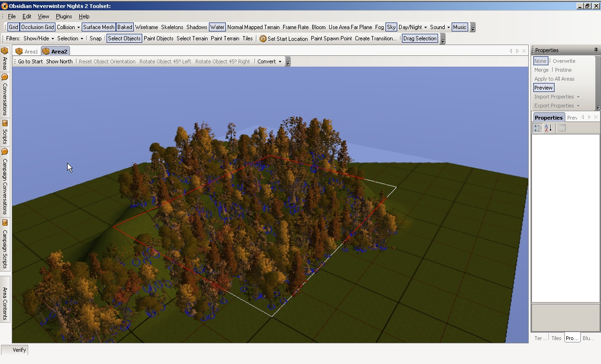Open the Day/Night dropdown
The height and width of the screenshot is (364, 601).
[x=413, y=27]
